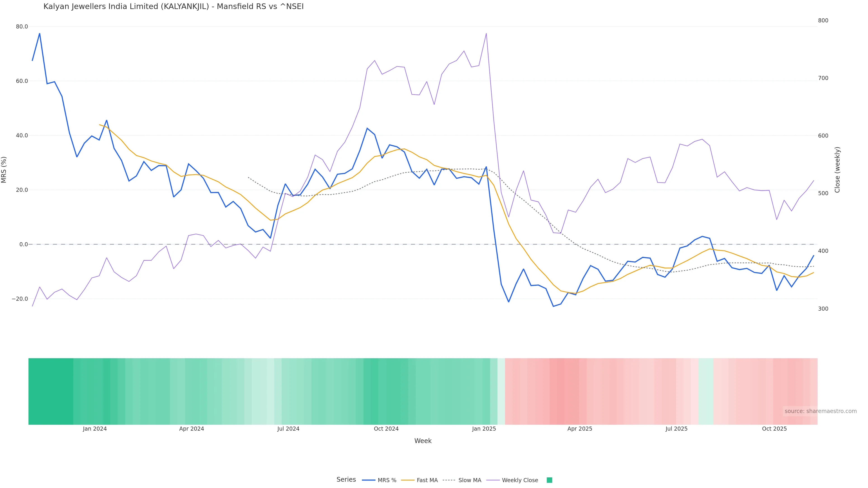This screenshot has width=868, height=488.
Task: Click the blue MRS % legend line icon
Action: (x=368, y=480)
